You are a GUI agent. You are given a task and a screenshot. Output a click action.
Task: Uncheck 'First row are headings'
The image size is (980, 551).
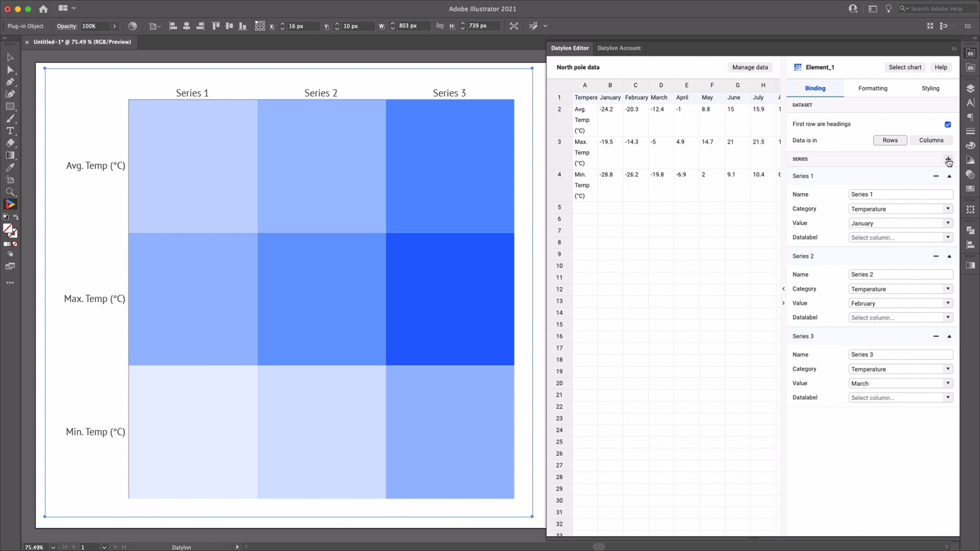pyautogui.click(x=947, y=124)
